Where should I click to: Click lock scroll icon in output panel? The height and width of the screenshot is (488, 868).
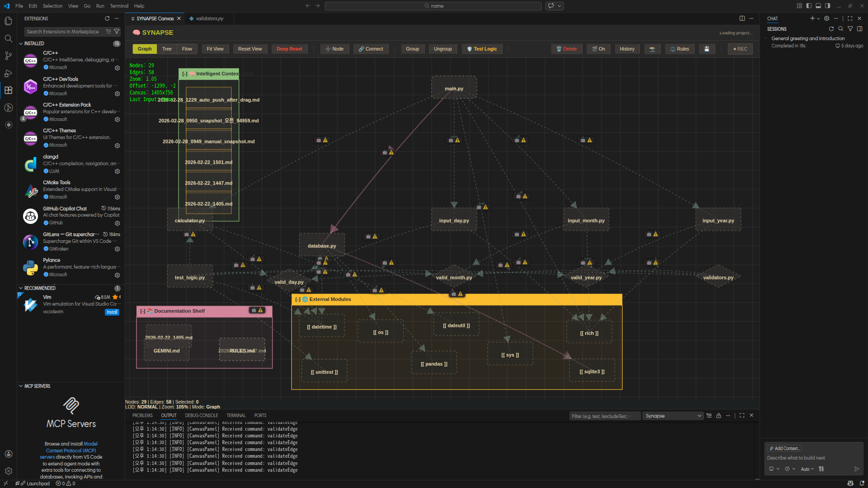(718, 416)
